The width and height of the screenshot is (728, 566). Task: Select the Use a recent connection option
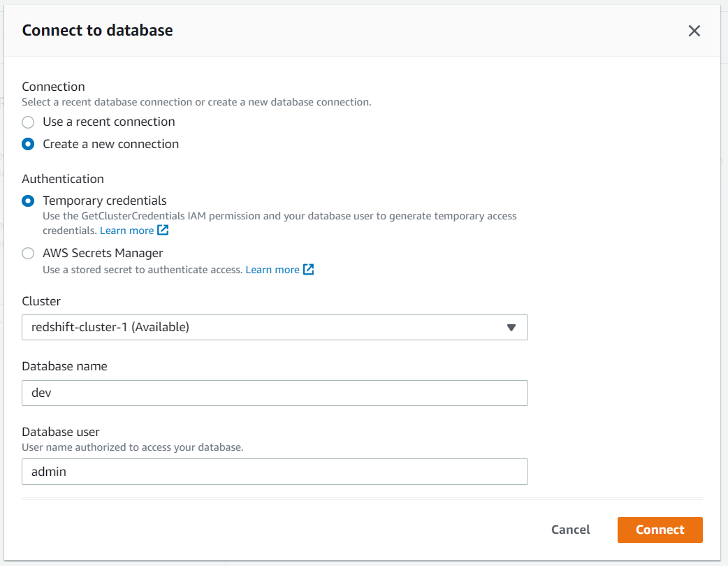(x=28, y=122)
